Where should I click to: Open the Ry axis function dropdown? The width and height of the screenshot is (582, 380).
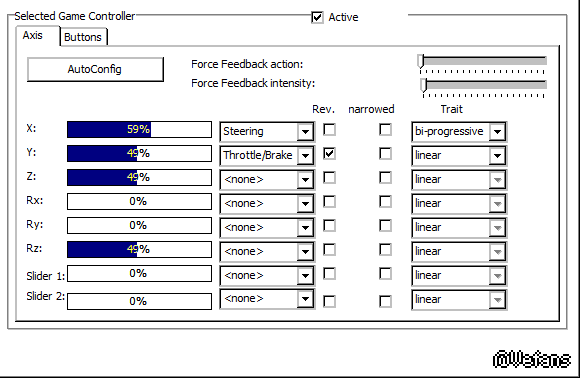tap(267, 227)
